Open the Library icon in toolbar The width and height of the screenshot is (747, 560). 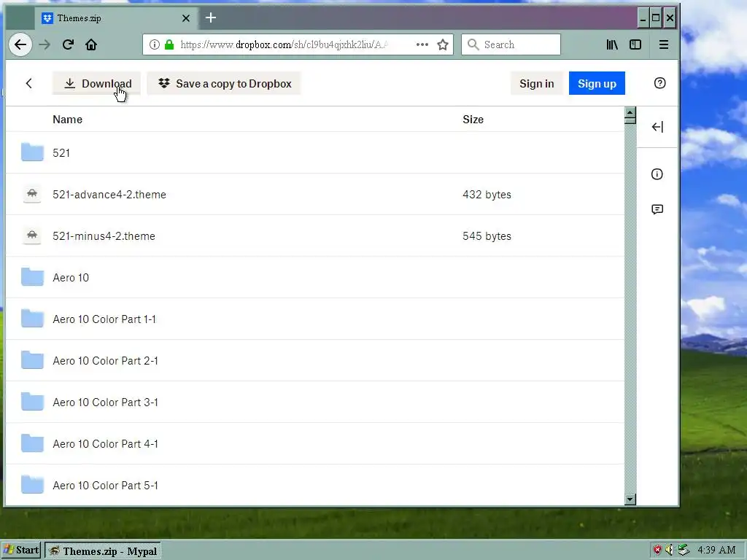pyautogui.click(x=612, y=44)
